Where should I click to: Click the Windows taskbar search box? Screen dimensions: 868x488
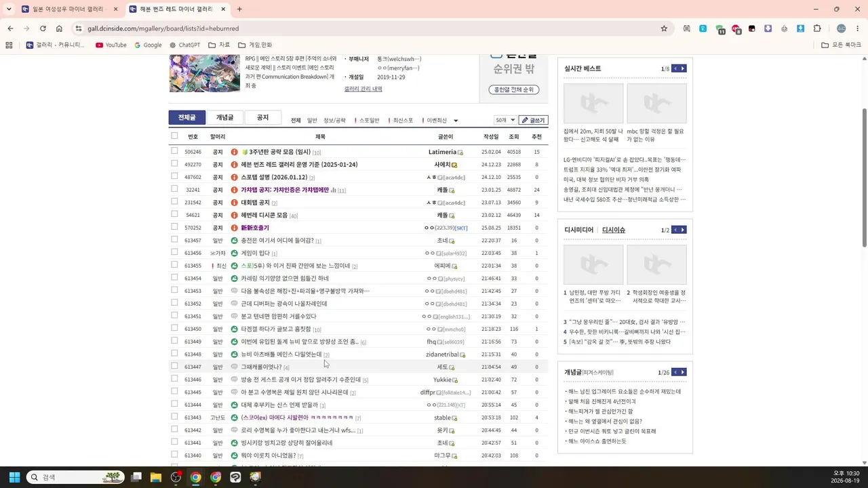[x=76, y=477]
